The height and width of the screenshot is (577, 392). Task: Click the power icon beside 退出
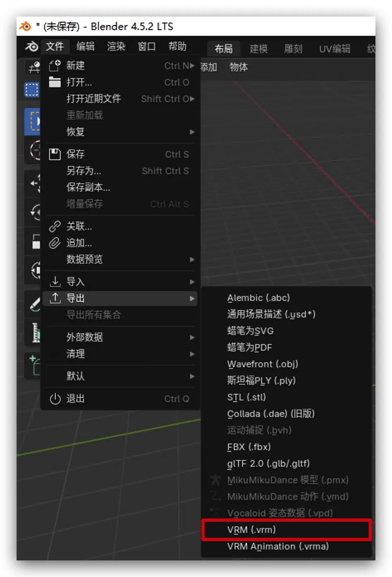coord(55,399)
